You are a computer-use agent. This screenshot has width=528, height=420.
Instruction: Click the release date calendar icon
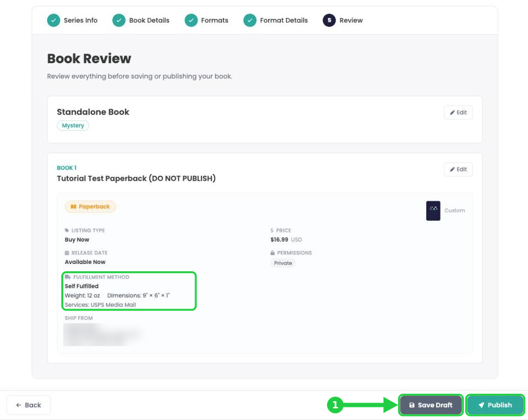[x=67, y=253]
